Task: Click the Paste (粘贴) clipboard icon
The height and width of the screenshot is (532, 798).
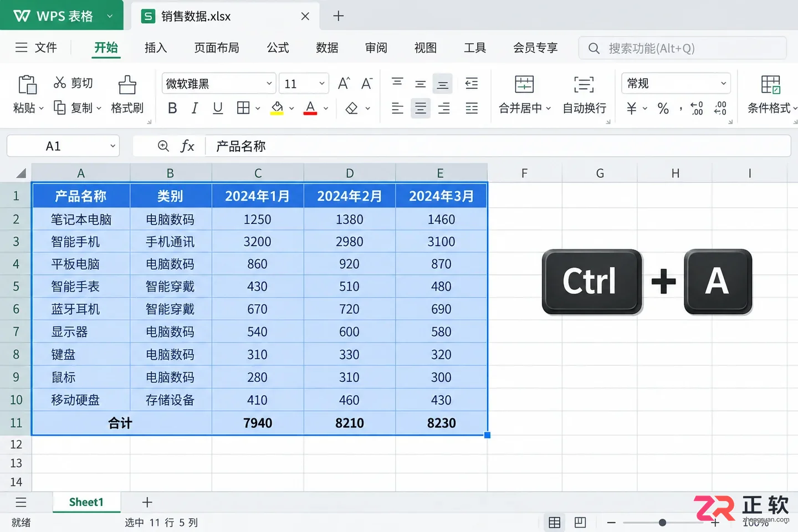Action: 27,84
